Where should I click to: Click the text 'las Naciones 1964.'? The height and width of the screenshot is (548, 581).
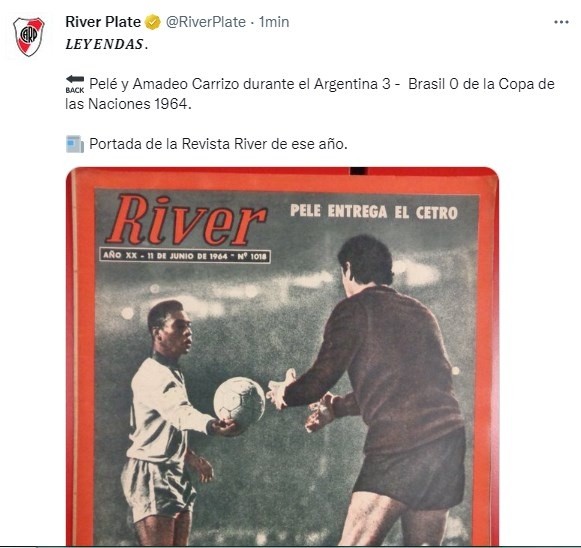[x=128, y=104]
